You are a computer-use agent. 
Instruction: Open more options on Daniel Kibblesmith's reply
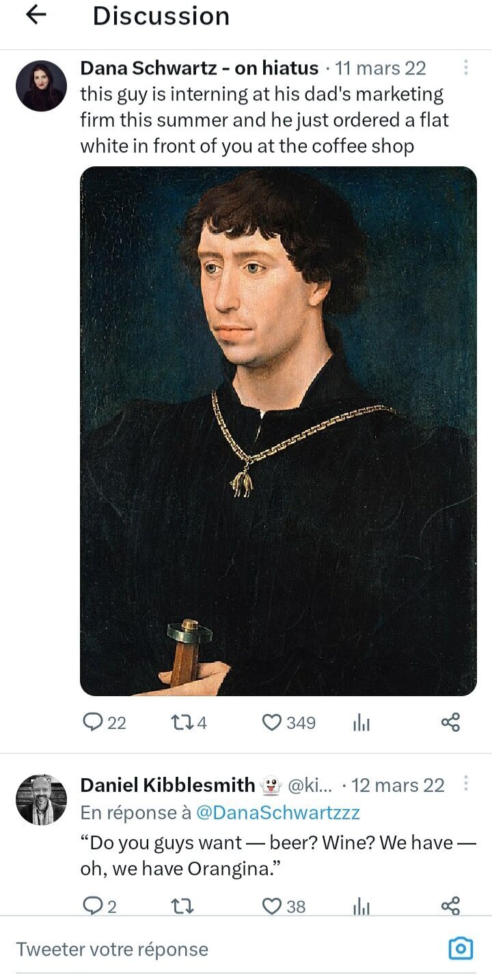[465, 784]
